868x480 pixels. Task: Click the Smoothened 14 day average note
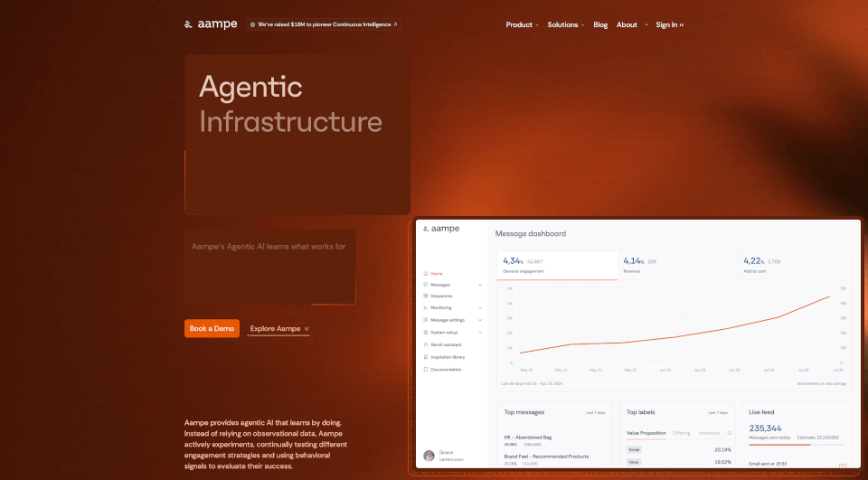click(x=822, y=383)
